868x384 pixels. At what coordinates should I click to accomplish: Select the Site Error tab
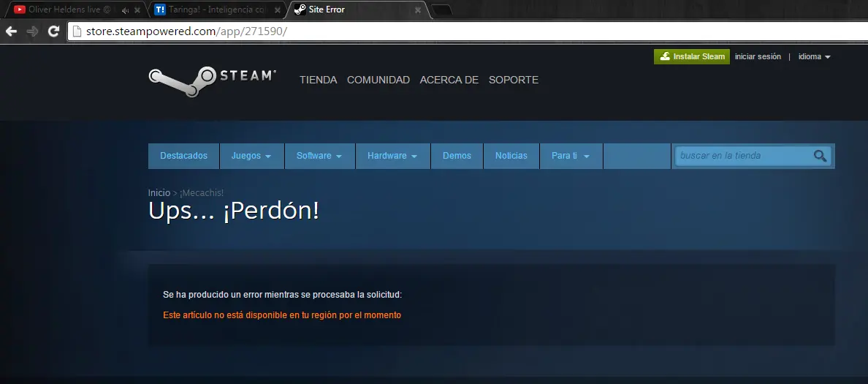tap(358, 10)
